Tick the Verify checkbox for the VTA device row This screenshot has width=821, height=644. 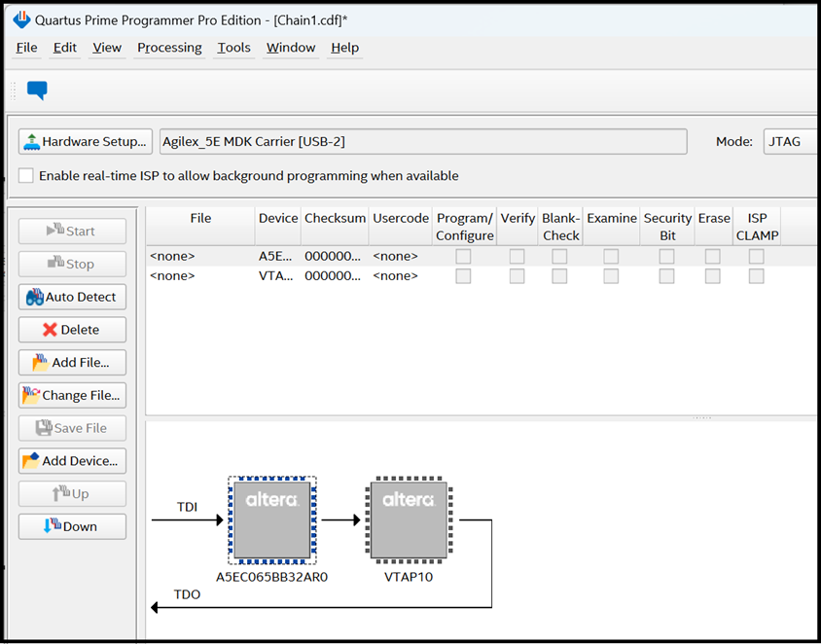518,276
